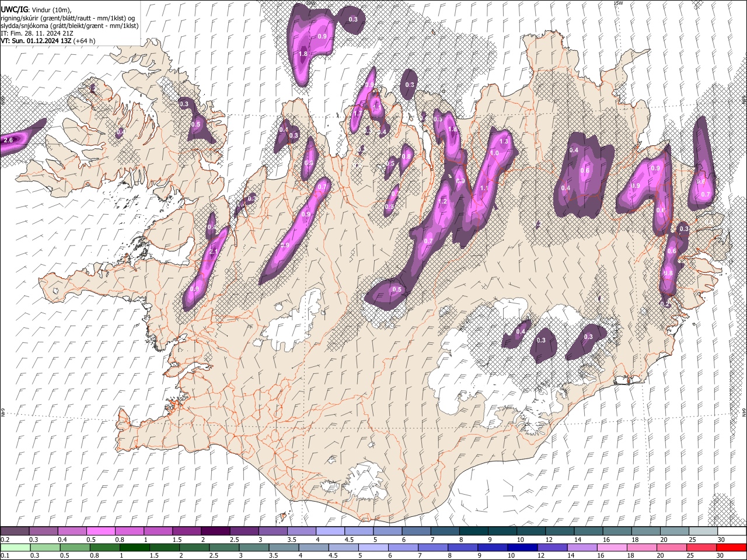Select upper legend swatch starting at 12

(x=560, y=531)
